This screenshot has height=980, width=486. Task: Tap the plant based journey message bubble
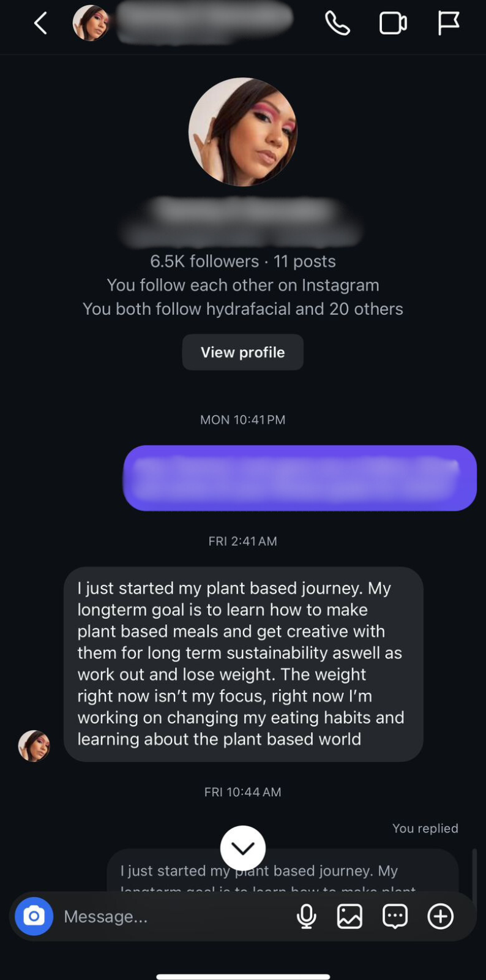click(243, 664)
